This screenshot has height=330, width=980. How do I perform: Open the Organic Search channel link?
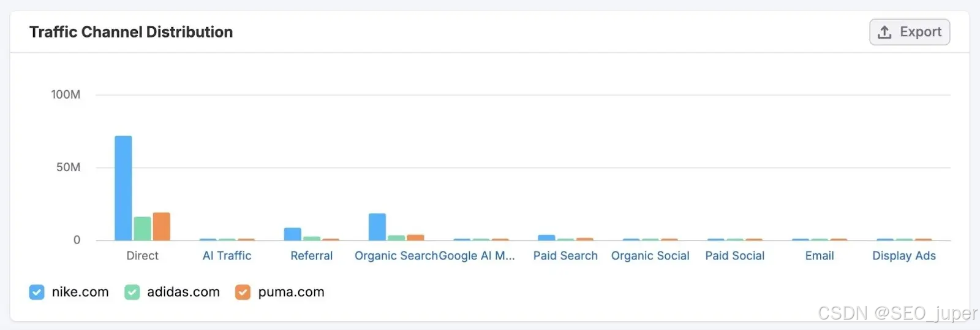396,256
